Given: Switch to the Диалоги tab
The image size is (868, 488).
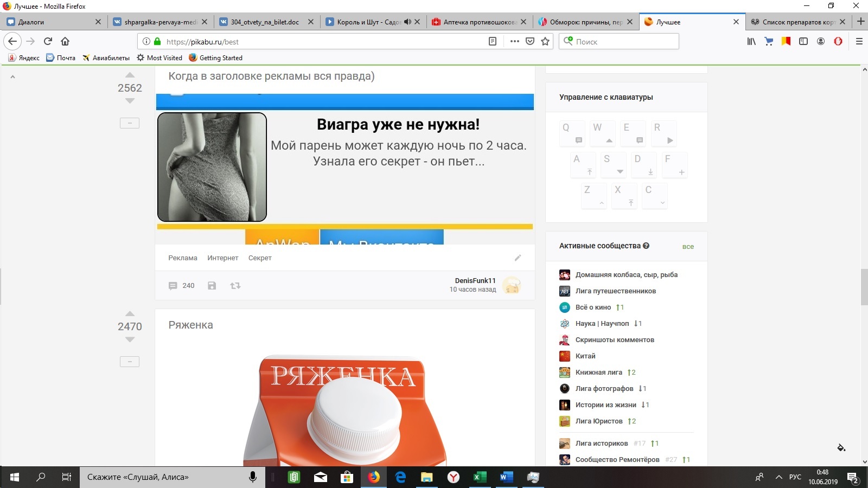Looking at the screenshot, I should (x=52, y=22).
